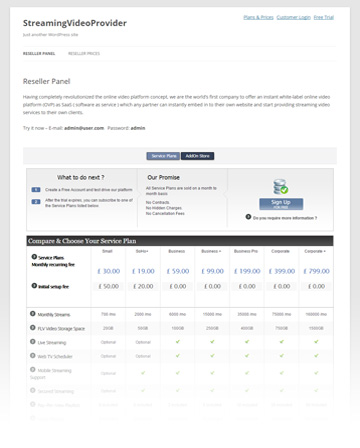Click the Web TV Scheduler 'Optional' in SoHo+ column

tap(143, 356)
